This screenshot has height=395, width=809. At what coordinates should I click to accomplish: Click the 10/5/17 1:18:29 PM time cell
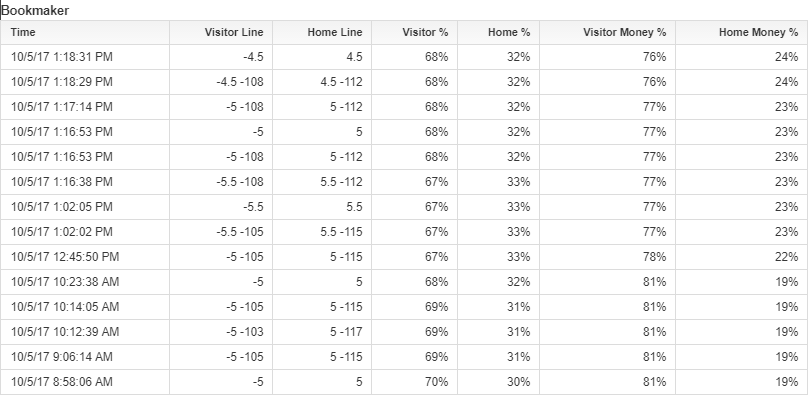(85, 82)
